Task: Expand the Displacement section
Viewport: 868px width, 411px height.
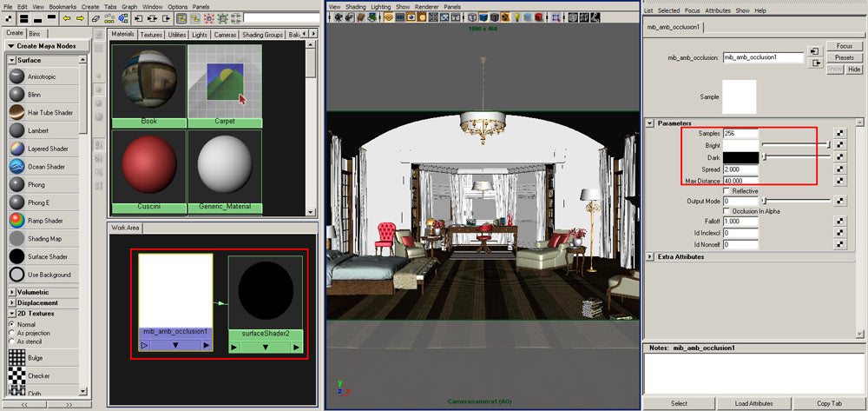Action: [x=12, y=303]
